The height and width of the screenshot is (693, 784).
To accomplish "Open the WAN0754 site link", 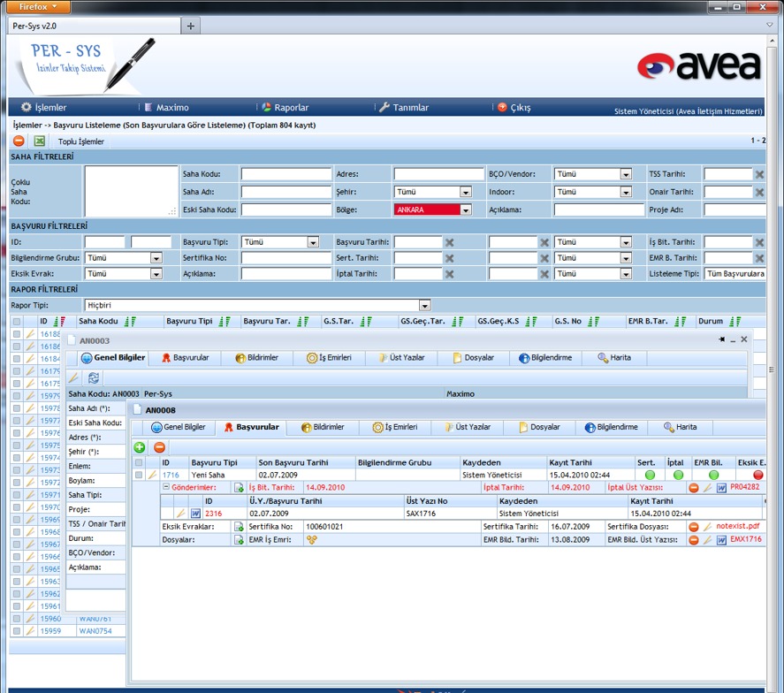I will 95,631.
